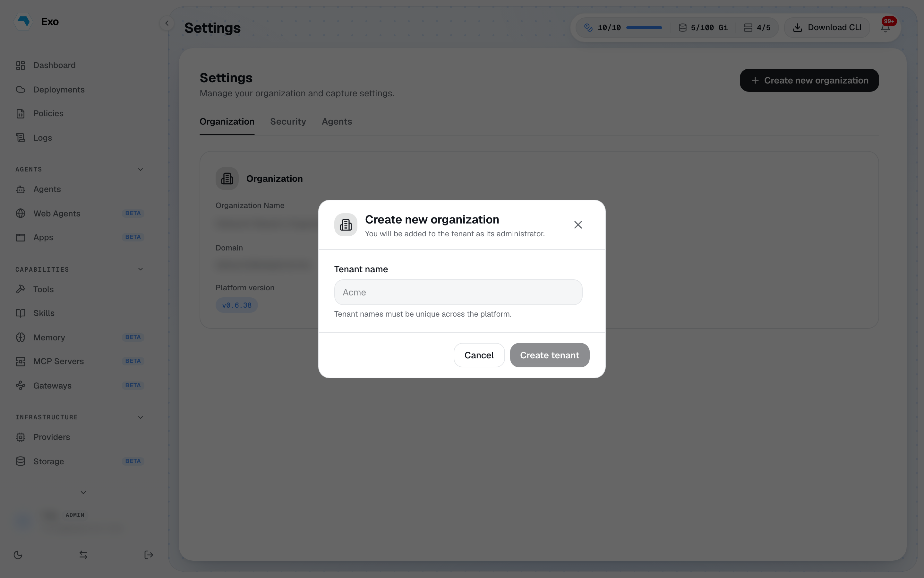Image resolution: width=924 pixels, height=578 pixels.
Task: Click the Organization card building icon
Action: pos(227,179)
